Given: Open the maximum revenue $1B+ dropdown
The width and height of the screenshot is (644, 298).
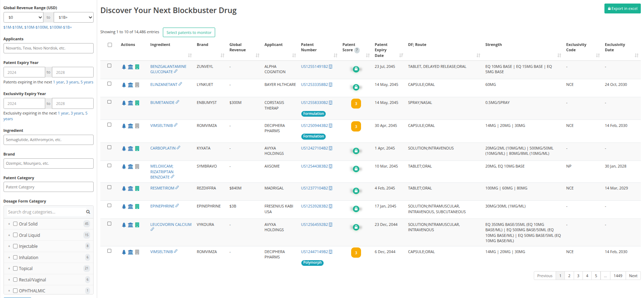Looking at the screenshot, I should (73, 17).
